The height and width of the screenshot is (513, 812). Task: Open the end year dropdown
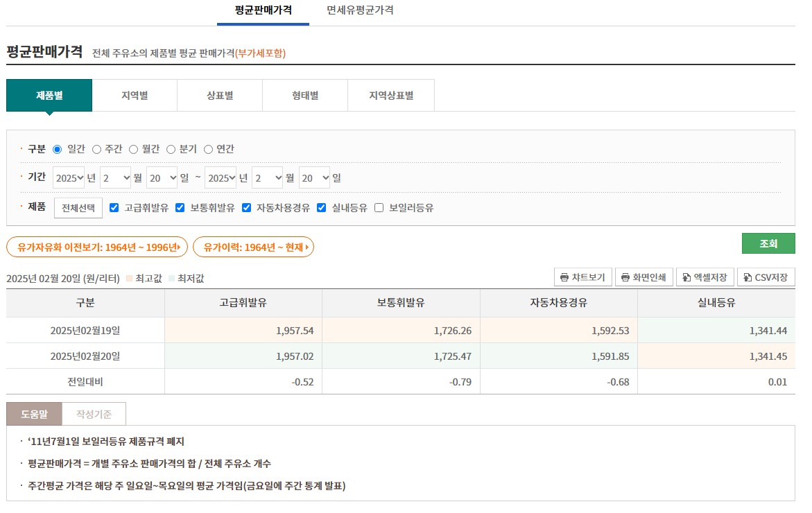point(221,177)
